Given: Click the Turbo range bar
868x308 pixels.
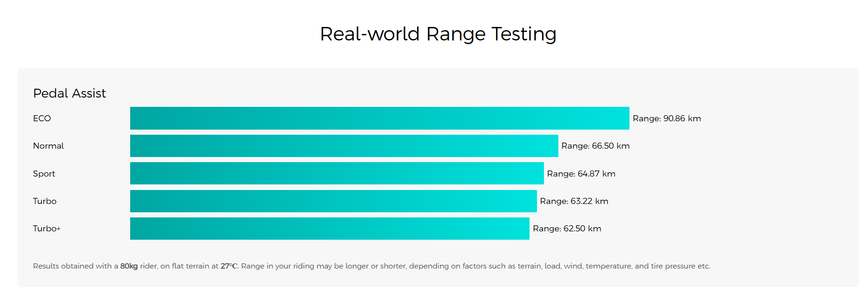Looking at the screenshot, I should coord(333,201).
